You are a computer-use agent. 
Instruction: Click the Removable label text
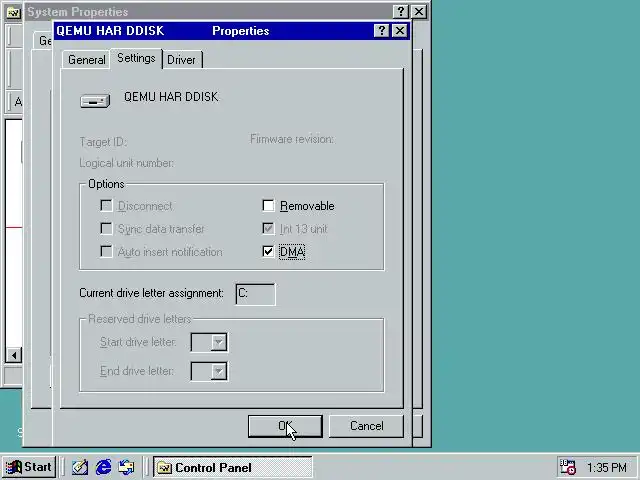[307, 206]
